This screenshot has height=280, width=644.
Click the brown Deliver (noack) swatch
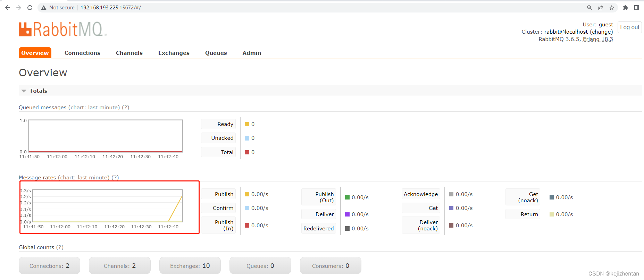[451, 226]
